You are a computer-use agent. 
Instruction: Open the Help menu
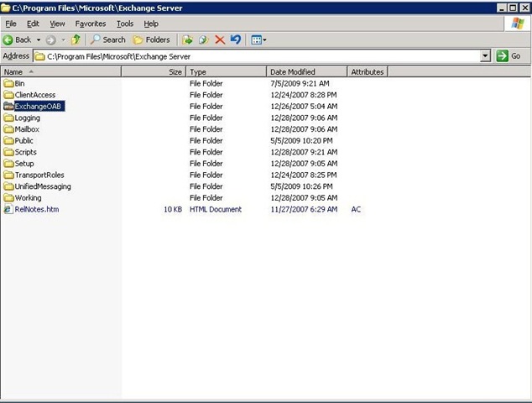point(151,24)
